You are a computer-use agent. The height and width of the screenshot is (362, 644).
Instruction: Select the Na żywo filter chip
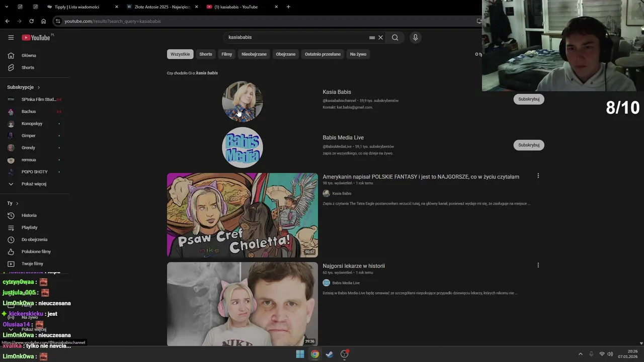(358, 54)
